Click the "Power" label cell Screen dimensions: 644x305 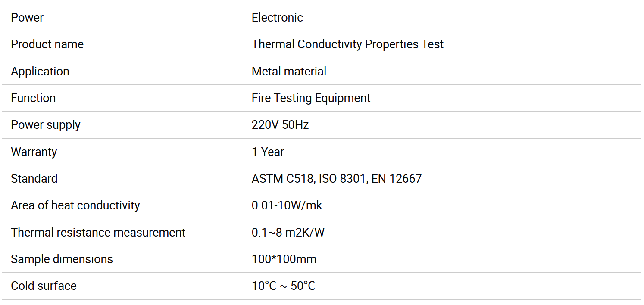click(x=27, y=18)
